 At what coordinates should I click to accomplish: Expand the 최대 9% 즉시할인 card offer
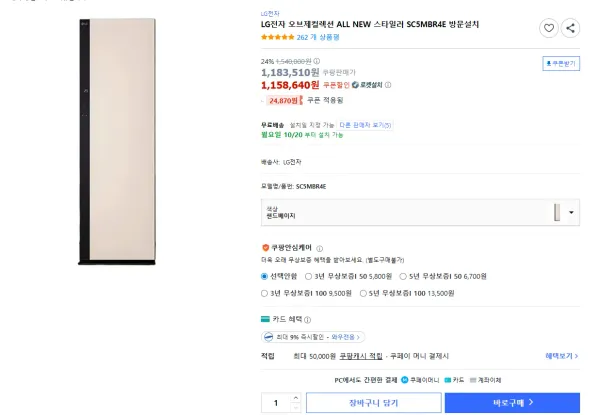(x=312, y=337)
